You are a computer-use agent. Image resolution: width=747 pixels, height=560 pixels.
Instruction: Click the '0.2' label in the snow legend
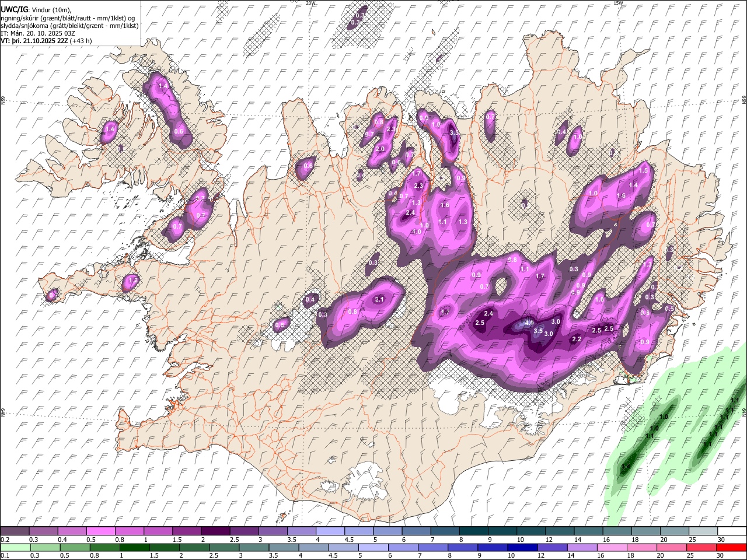pos(5,540)
